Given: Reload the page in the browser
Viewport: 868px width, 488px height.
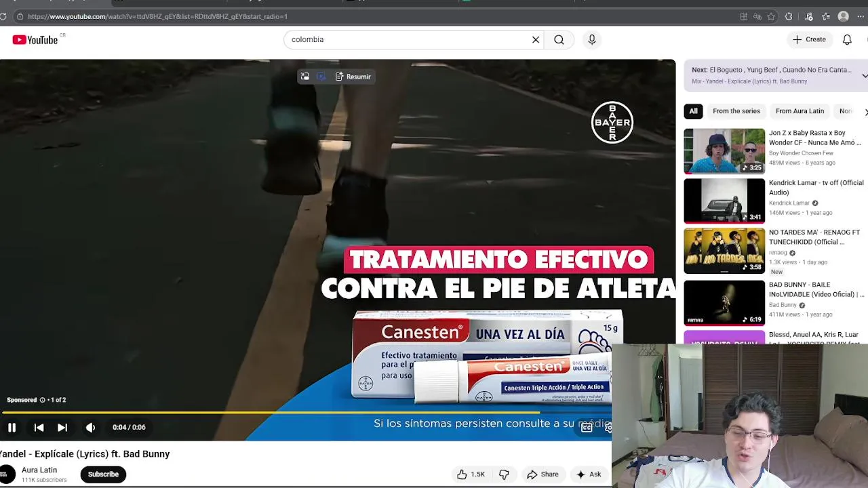Looking at the screenshot, I should click(3, 16).
